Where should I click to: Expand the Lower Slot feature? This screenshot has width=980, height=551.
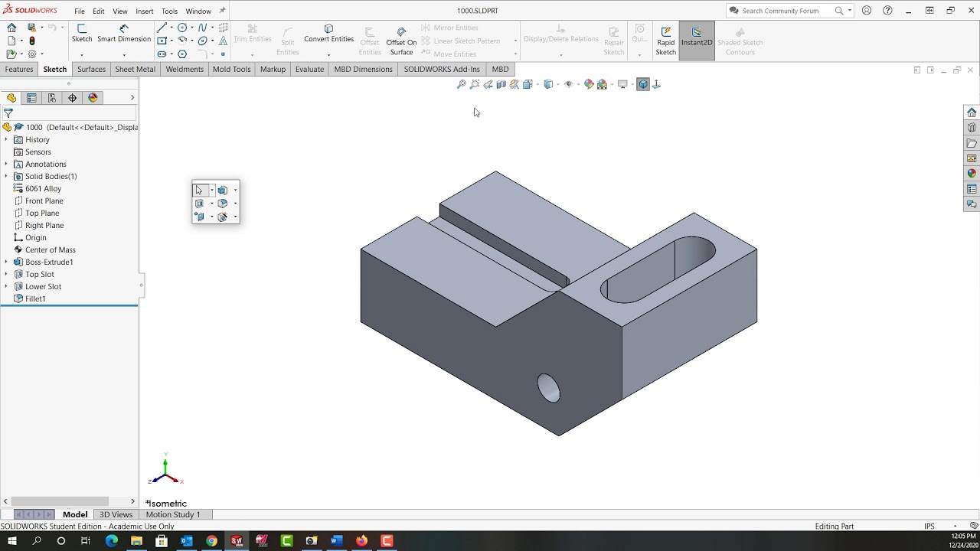(6, 286)
